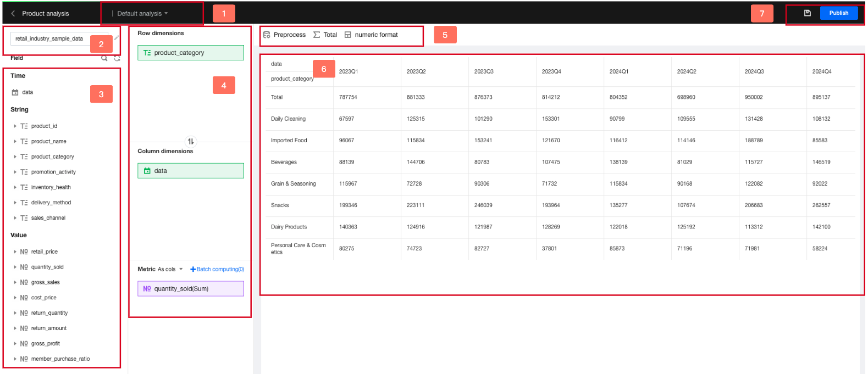Select the member_purchase_ratio field

point(60,359)
